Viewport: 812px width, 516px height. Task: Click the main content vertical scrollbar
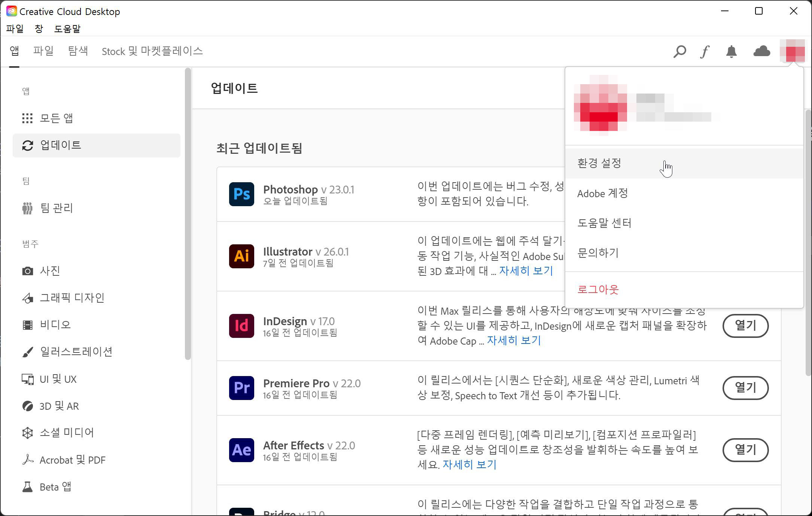click(x=808, y=243)
